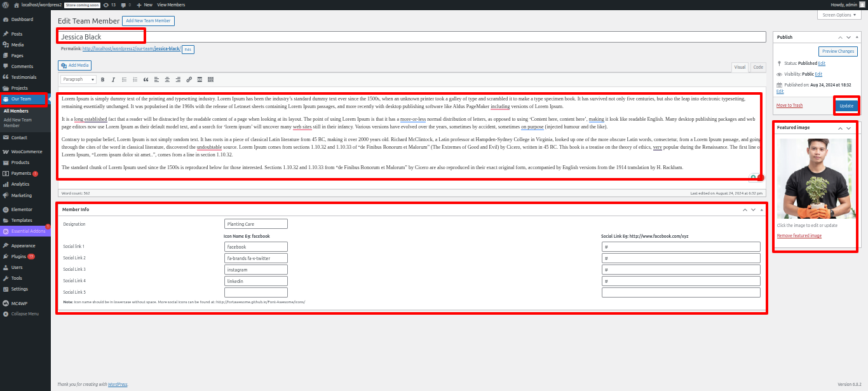Collapse the Member Info panel
Image resolution: width=868 pixels, height=391 pixels.
[x=761, y=209]
